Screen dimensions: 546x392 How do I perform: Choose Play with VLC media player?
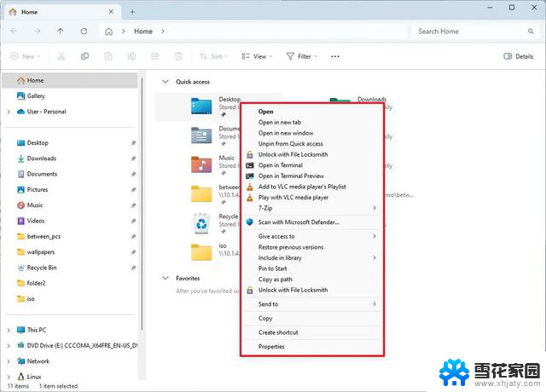click(312, 198)
